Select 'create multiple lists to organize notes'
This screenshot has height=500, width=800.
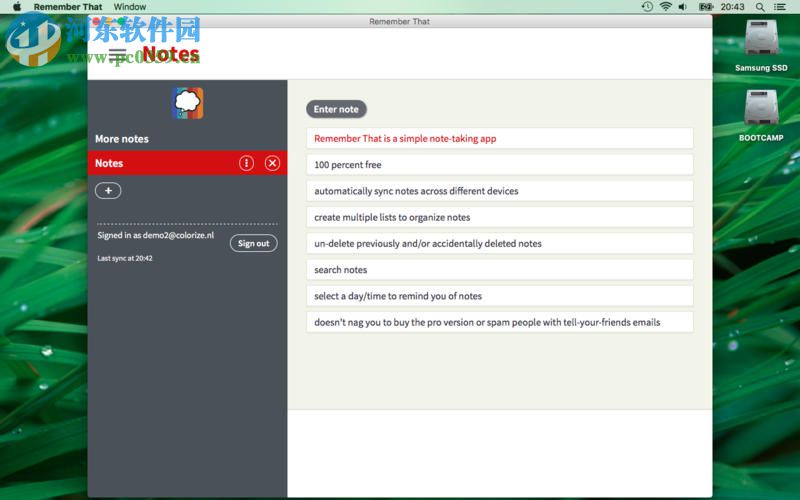(499, 217)
